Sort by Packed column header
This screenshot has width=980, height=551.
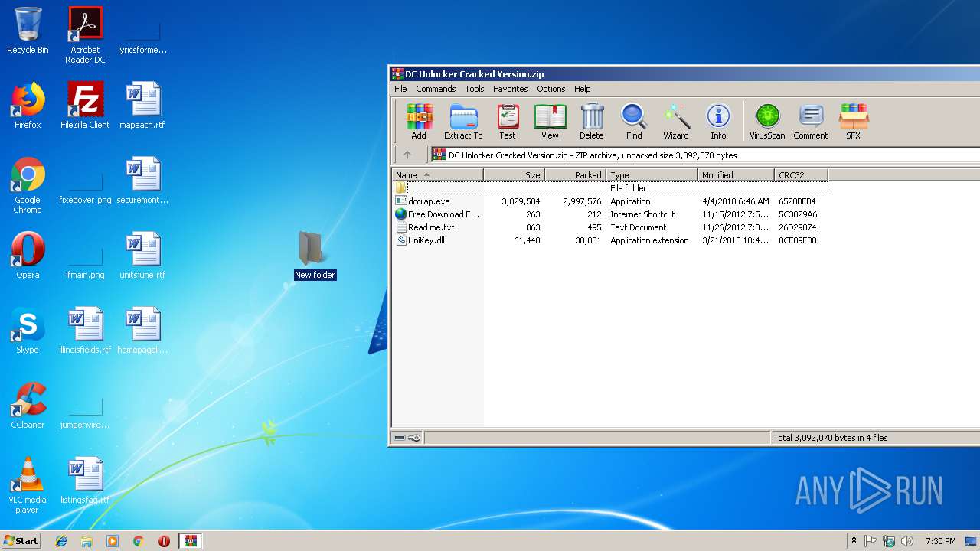(575, 175)
